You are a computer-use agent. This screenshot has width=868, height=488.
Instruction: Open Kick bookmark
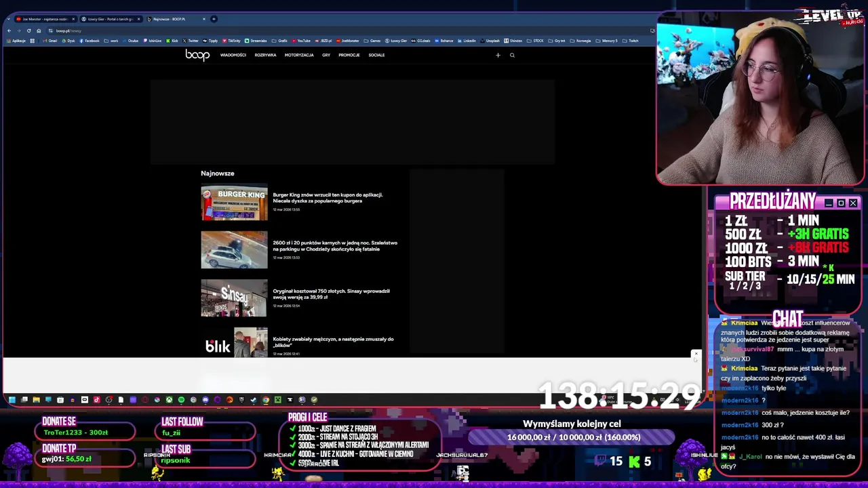click(172, 41)
